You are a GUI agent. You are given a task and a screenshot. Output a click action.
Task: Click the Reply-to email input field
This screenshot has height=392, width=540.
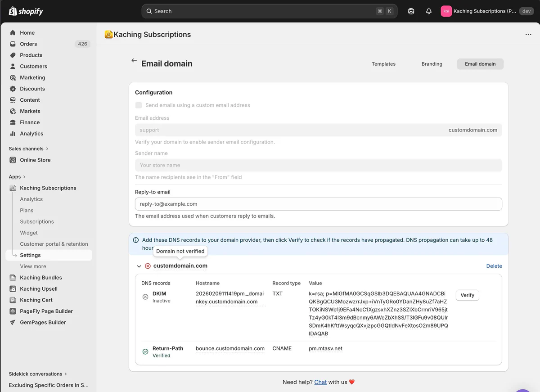point(319,204)
